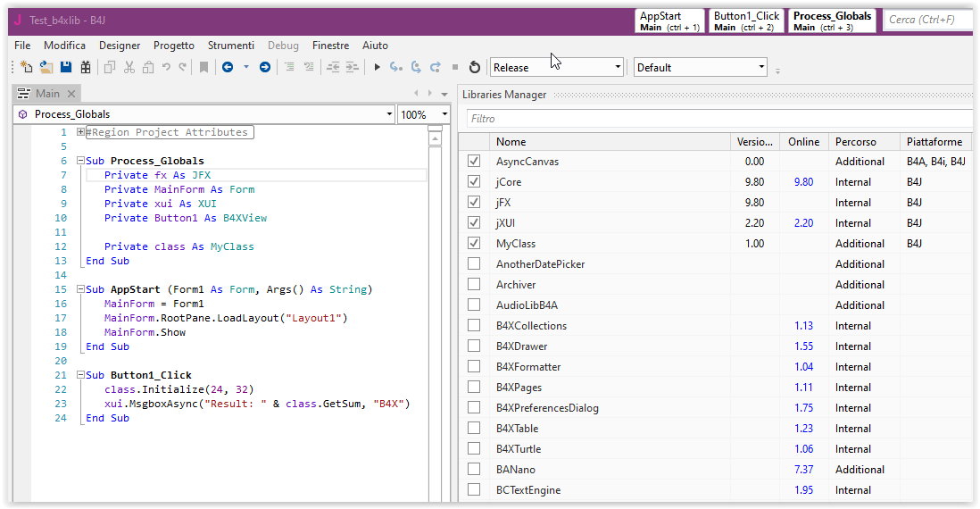Enable the B4XCollections library checkbox
This screenshot has width=980, height=509.
pos(474,326)
